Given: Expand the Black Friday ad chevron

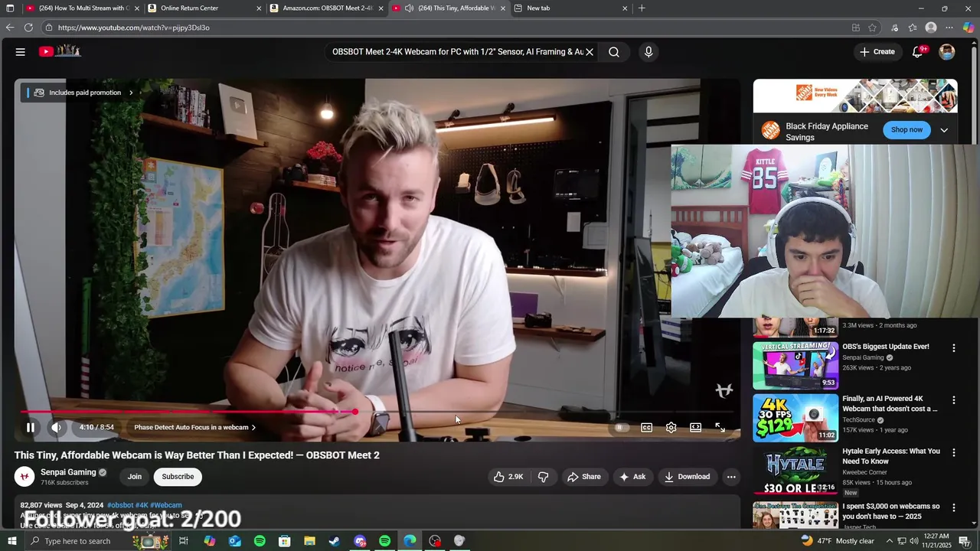Looking at the screenshot, I should point(944,130).
